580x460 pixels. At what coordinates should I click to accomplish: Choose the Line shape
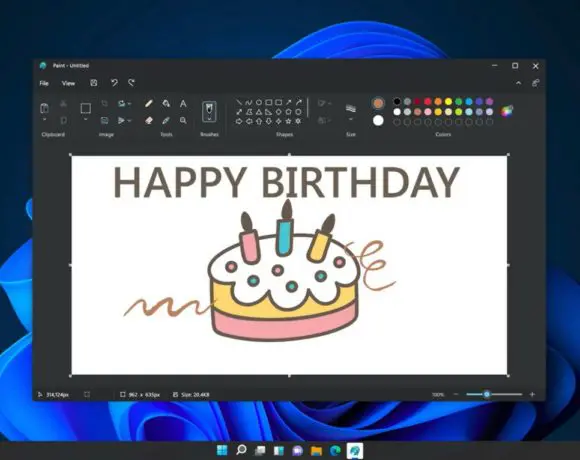[239, 102]
